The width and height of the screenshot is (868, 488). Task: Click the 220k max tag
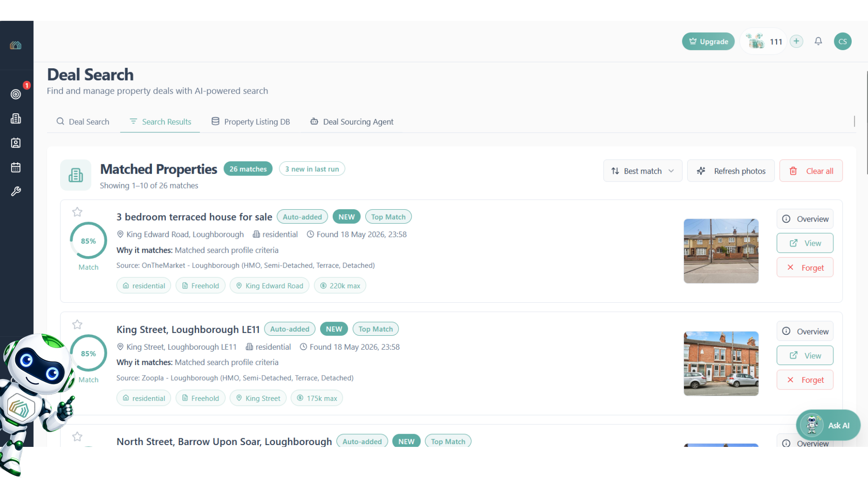pos(340,286)
